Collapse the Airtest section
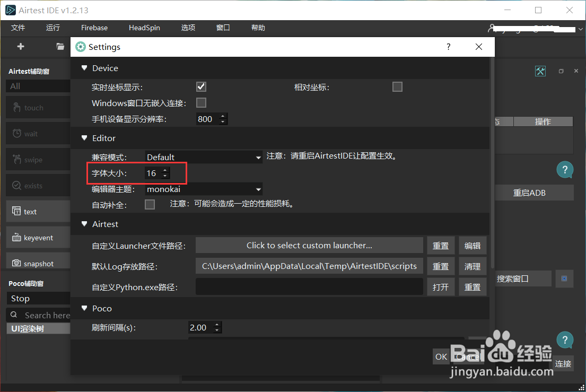The height and width of the screenshot is (392, 586). click(84, 224)
